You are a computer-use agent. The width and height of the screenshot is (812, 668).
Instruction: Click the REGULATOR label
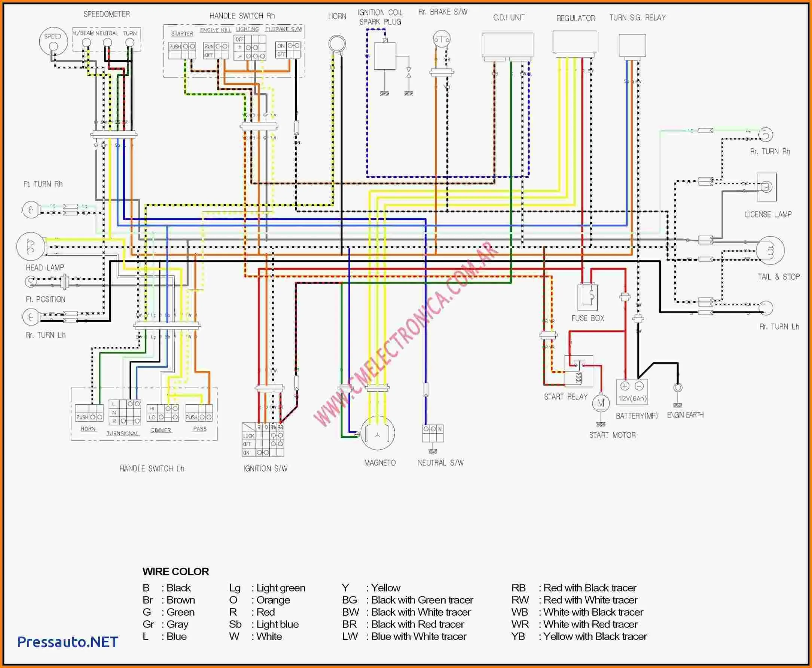(x=576, y=18)
